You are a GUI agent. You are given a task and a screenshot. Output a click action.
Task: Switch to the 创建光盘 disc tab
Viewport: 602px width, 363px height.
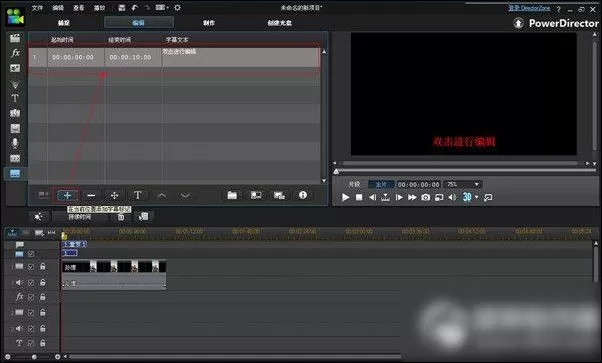pyautogui.click(x=280, y=23)
